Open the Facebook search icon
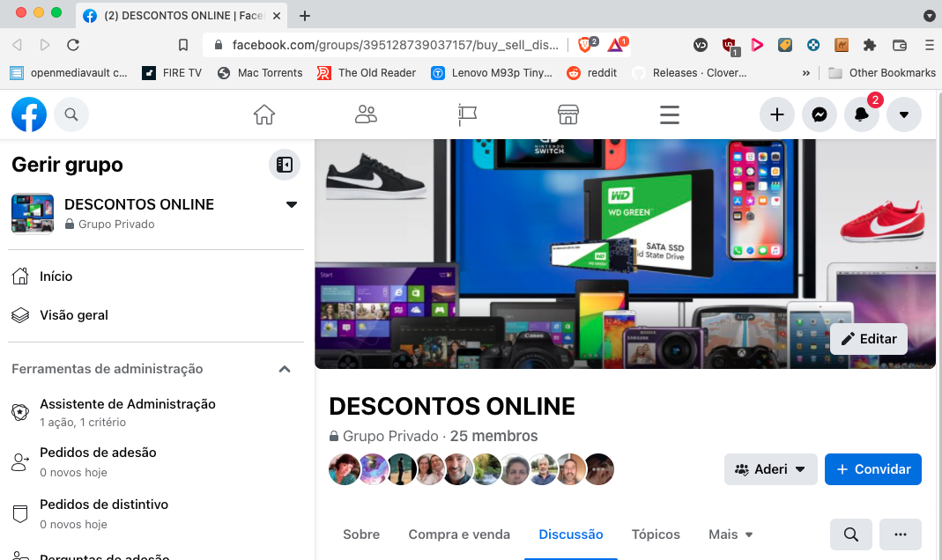The image size is (942, 560). (71, 114)
